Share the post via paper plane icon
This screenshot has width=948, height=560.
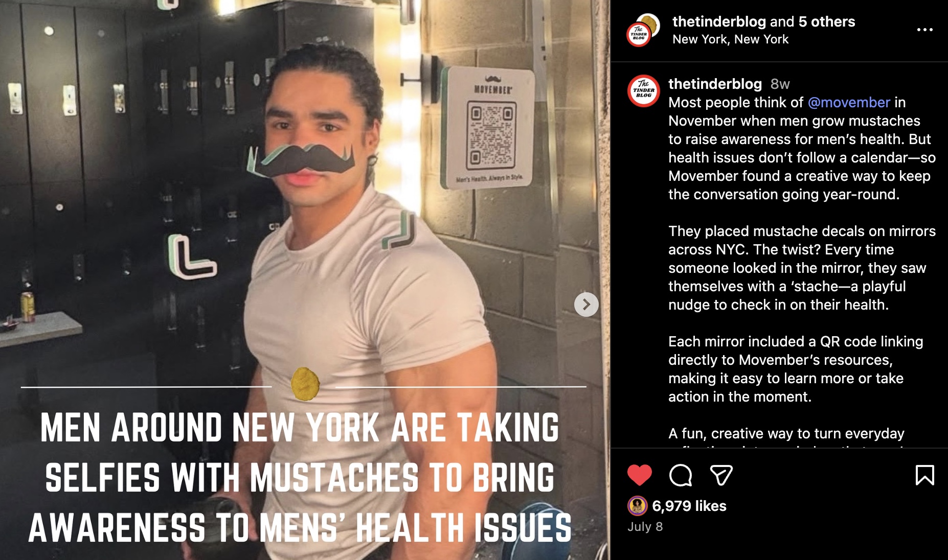[721, 475]
